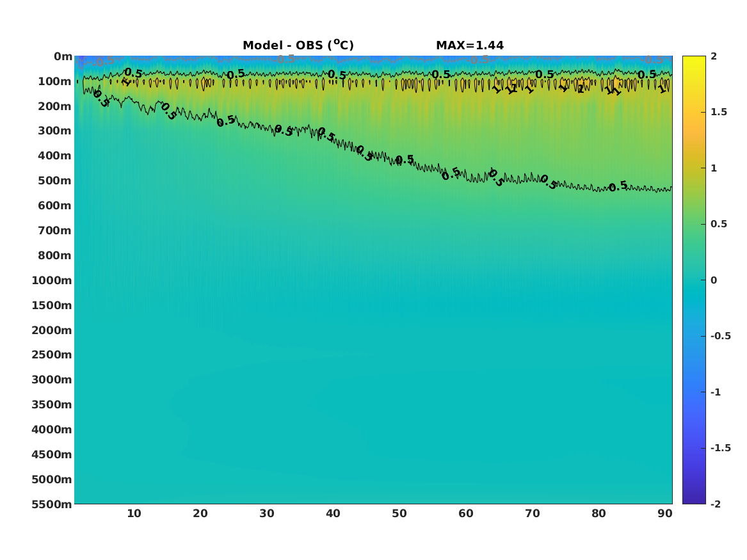747x560 pixels.
Task: Select the "1000m" depth axis label
Action: tap(52, 280)
